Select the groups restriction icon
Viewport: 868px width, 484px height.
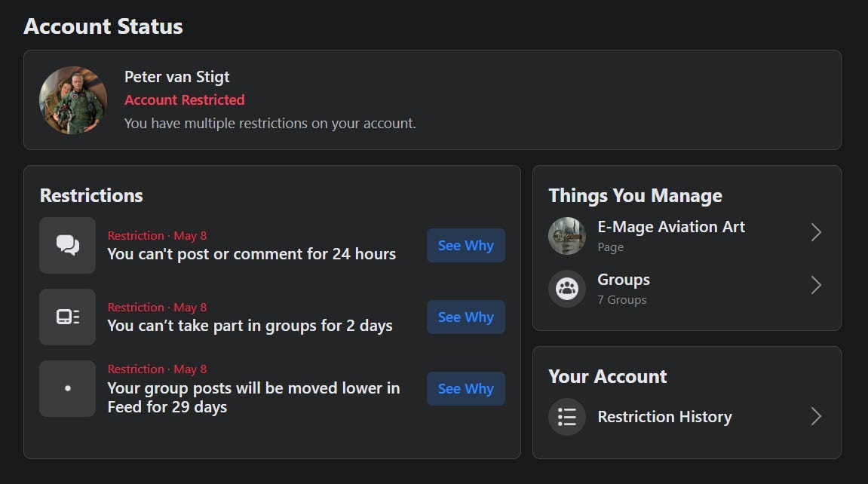(67, 317)
